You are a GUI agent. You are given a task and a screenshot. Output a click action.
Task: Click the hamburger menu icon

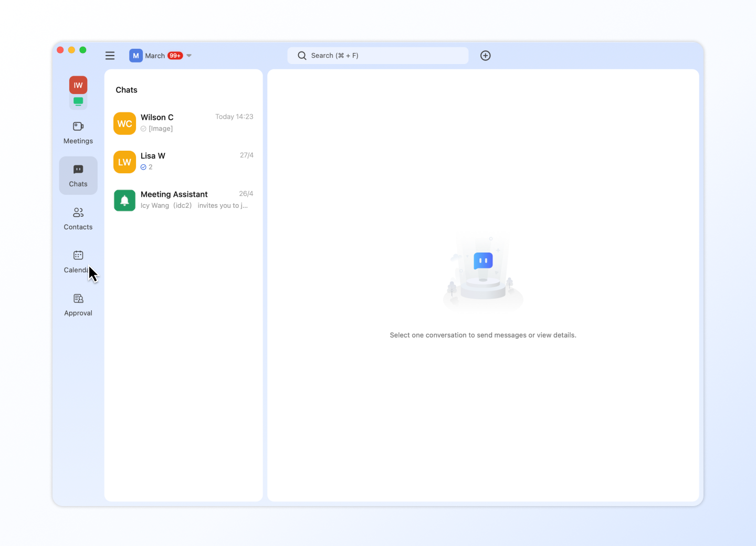pos(110,56)
